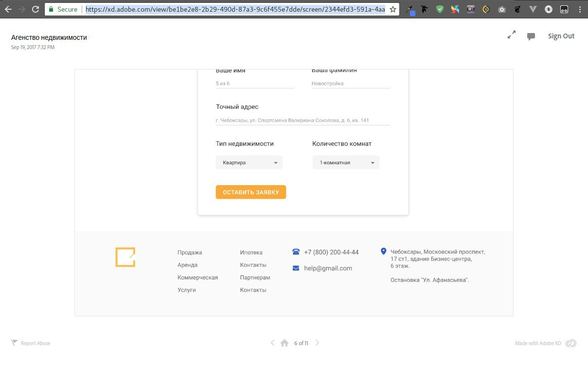Image resolution: width=588 pixels, height=365 pixels.
Task: Click the Чебоксары office address text
Action: tap(438, 259)
